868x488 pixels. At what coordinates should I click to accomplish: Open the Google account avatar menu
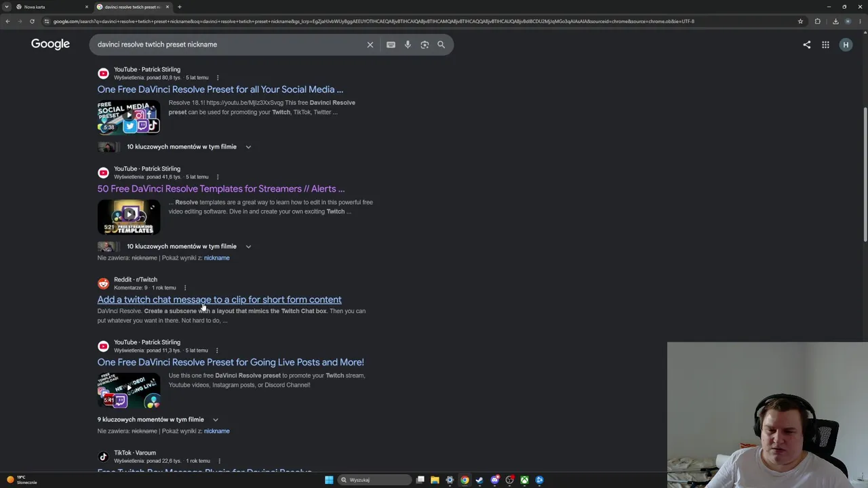(x=846, y=45)
